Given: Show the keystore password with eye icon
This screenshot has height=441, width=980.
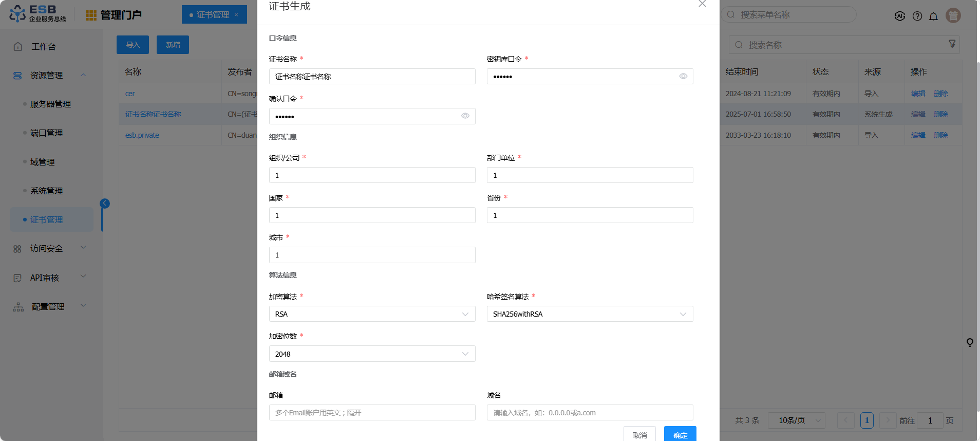Looking at the screenshot, I should [x=683, y=77].
